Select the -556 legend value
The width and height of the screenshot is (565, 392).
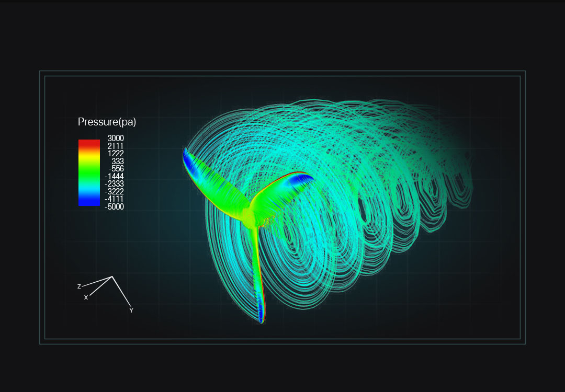point(116,168)
